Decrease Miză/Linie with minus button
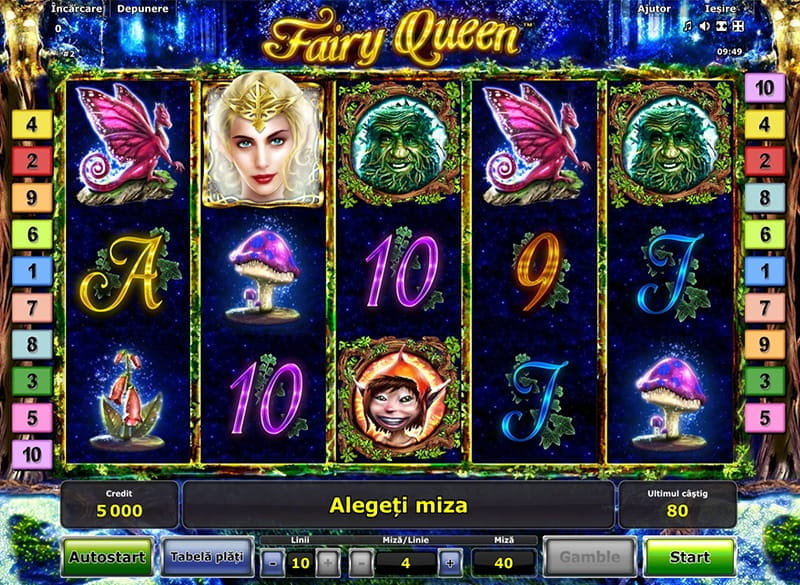 (361, 563)
